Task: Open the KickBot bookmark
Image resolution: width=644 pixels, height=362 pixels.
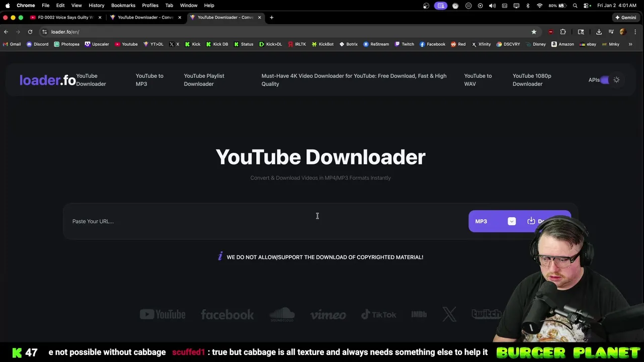Action: (x=323, y=44)
